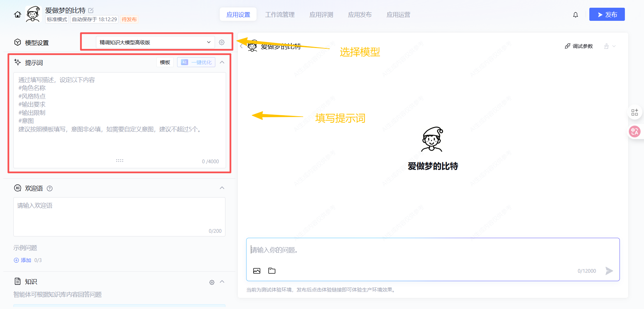The height and width of the screenshot is (309, 644).
Task: Click the question input field
Action: pyautogui.click(x=433, y=250)
